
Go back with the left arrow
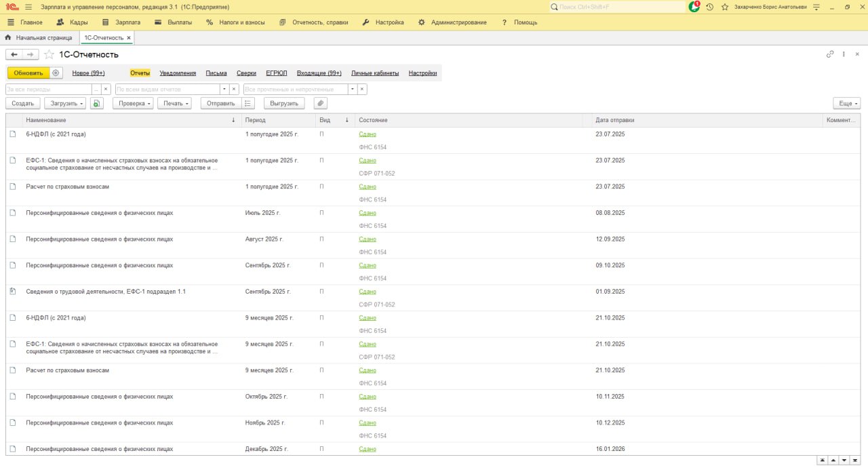14,54
